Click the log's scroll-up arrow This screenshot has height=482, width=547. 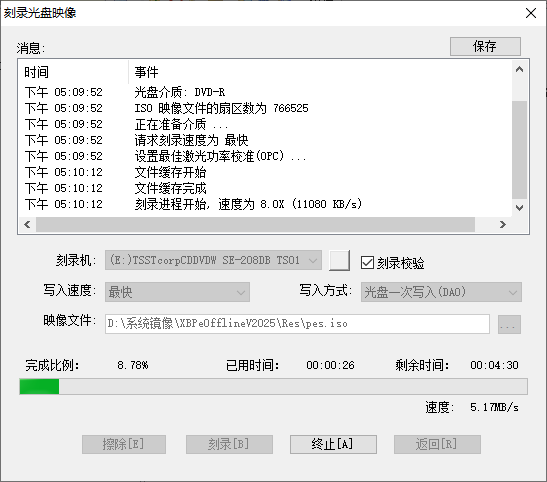519,69
